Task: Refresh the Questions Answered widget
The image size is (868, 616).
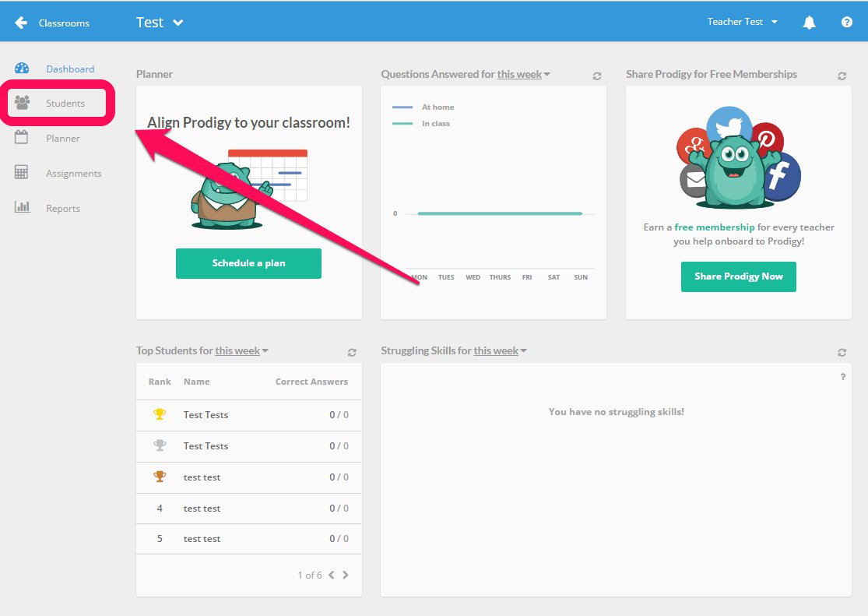Action: tap(597, 76)
